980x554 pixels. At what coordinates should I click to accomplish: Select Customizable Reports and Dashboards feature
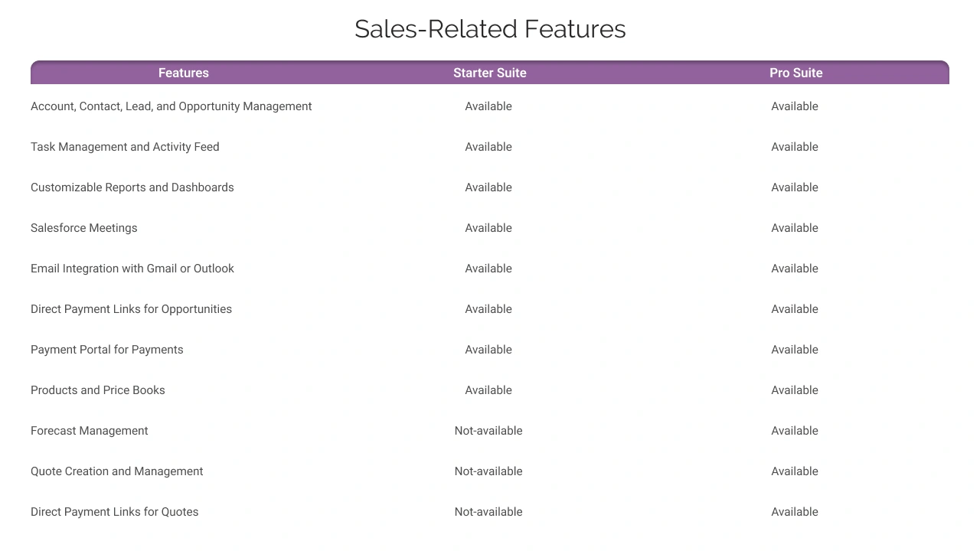132,187
